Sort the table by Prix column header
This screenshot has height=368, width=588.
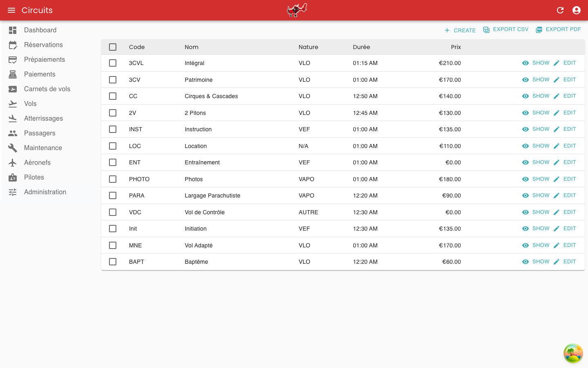(x=456, y=47)
